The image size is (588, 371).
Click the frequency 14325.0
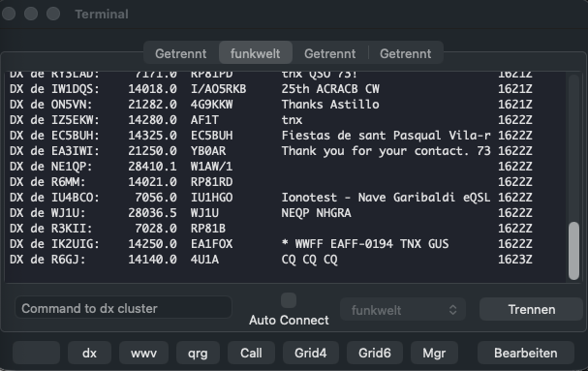coord(152,136)
